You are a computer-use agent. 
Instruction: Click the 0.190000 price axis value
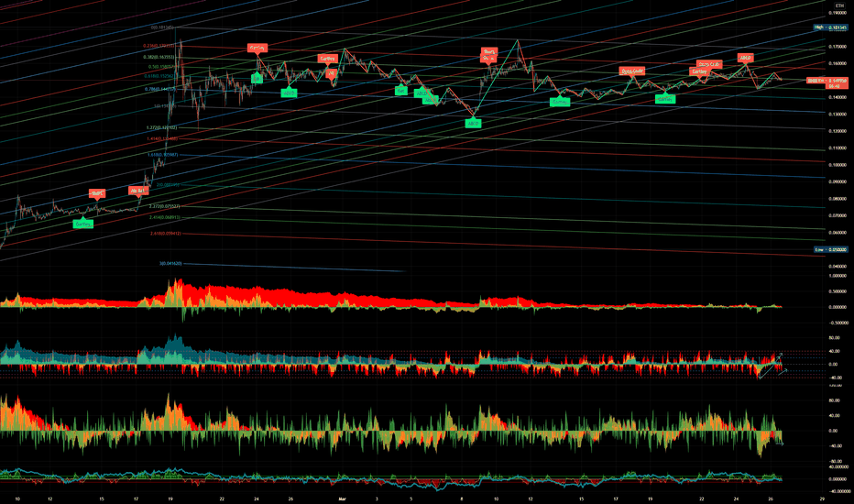pyautogui.click(x=838, y=13)
